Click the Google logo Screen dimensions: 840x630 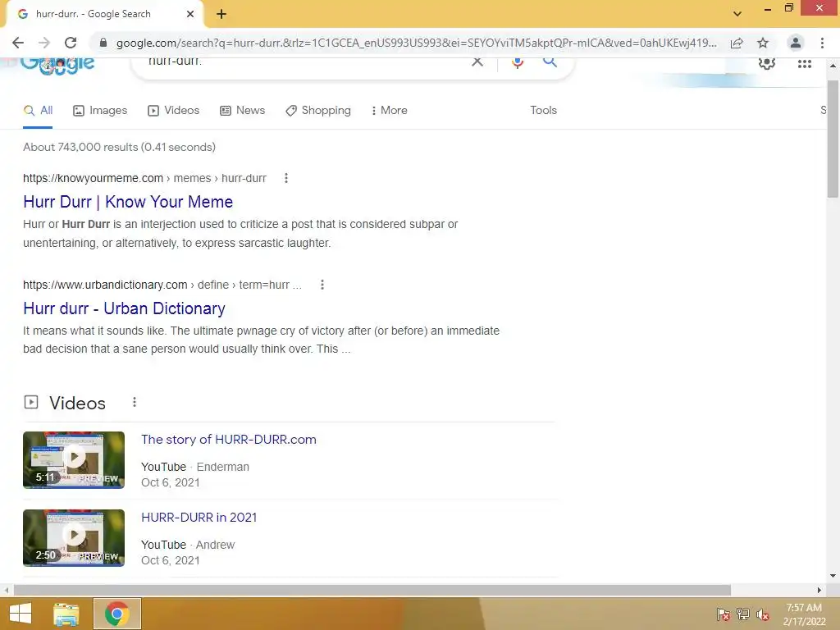point(58,66)
